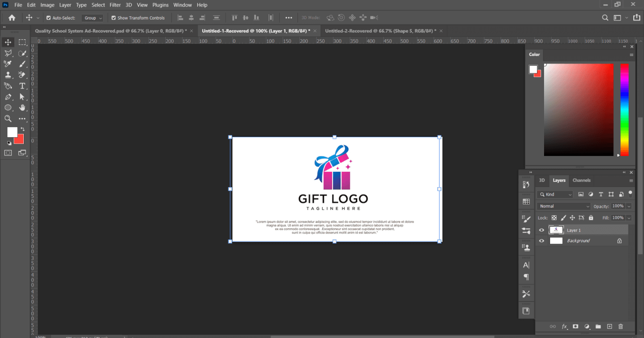The image size is (644, 338).
Task: Align top edges in options bar
Action: click(234, 18)
